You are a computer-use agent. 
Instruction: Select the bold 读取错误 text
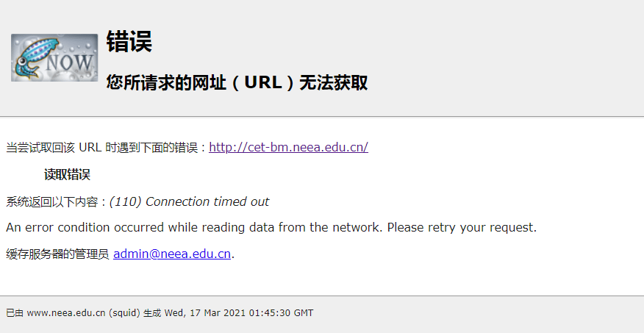tap(67, 174)
